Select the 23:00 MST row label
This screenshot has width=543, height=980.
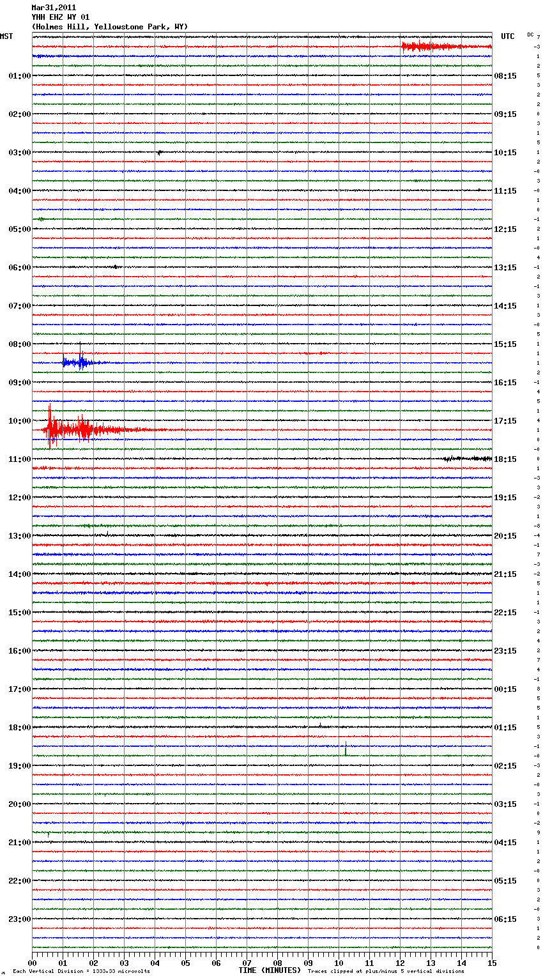[x=19, y=919]
